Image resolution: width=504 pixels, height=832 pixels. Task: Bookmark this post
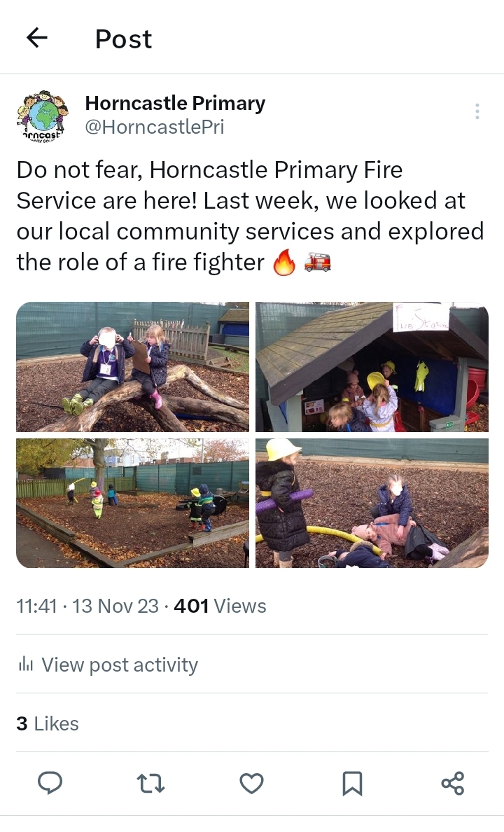point(352,784)
